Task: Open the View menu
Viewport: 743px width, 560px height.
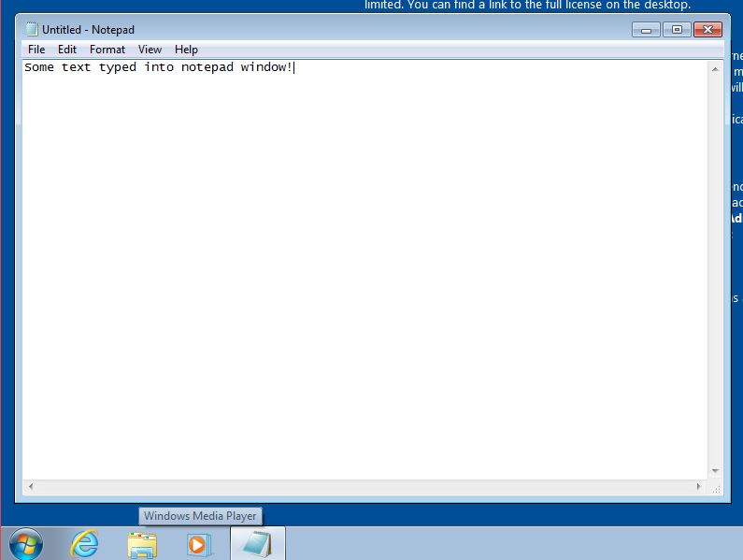Action: [150, 50]
